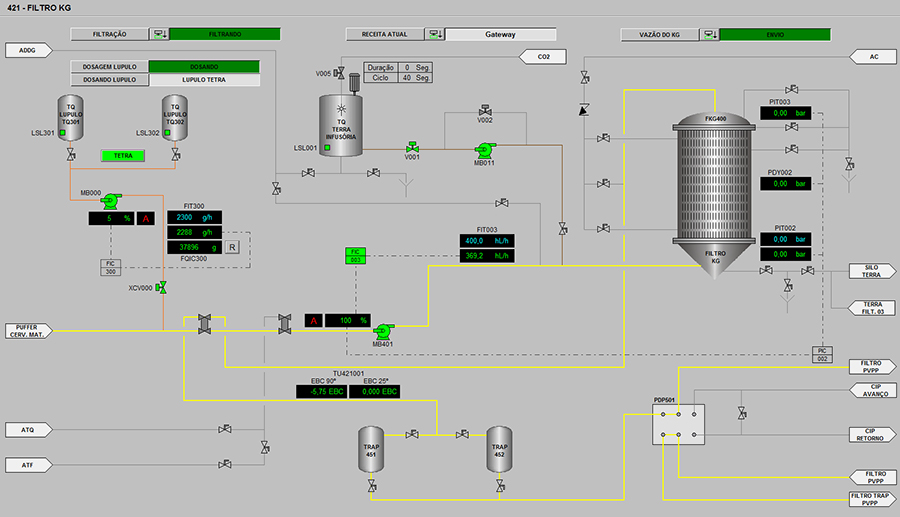Toggle the red A mode indicator beside MB000
Viewport: 900px width, 517px height.
pyautogui.click(x=145, y=218)
